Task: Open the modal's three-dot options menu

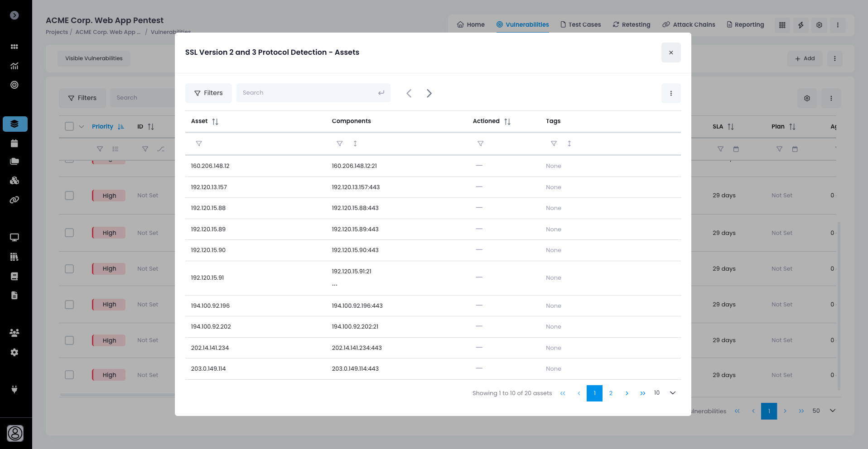Action: coord(671,93)
